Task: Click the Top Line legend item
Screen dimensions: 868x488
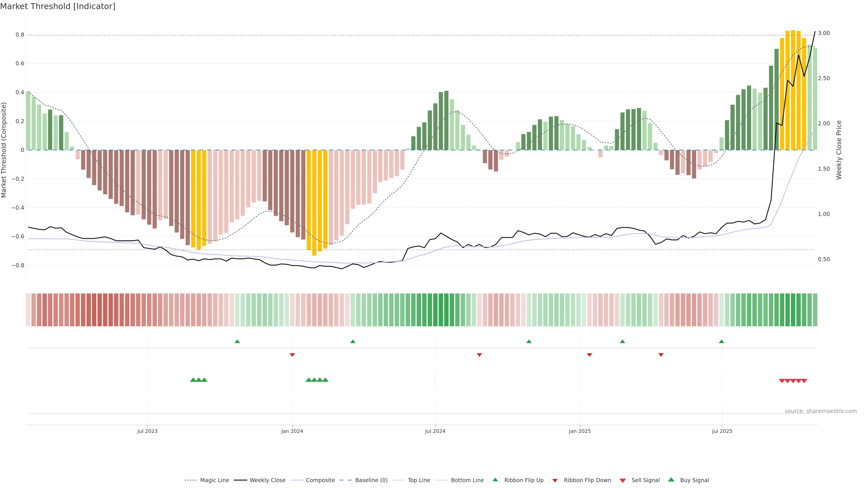Action: pos(419,480)
